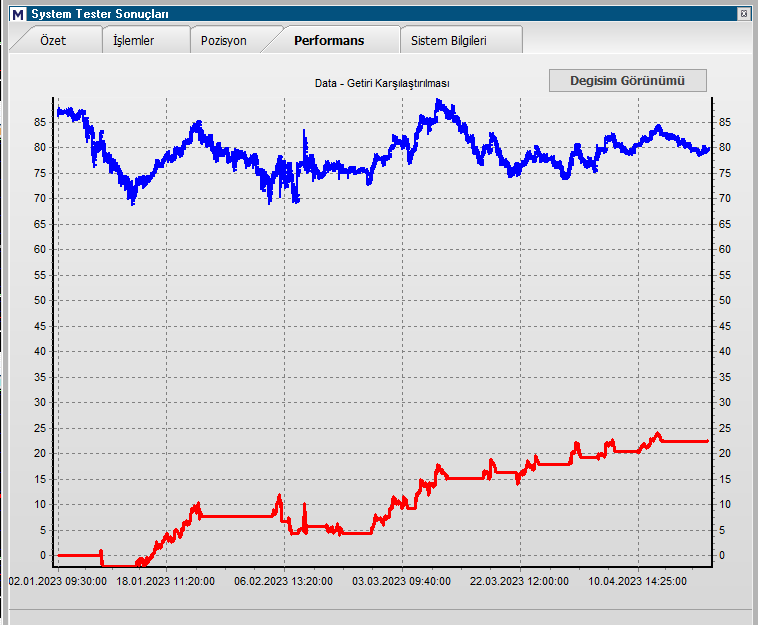Image resolution: width=758 pixels, height=625 pixels.
Task: Switch to the Özet tab
Action: point(53,41)
